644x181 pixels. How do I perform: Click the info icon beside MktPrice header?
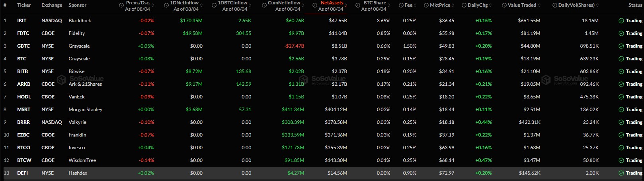pos(426,5)
